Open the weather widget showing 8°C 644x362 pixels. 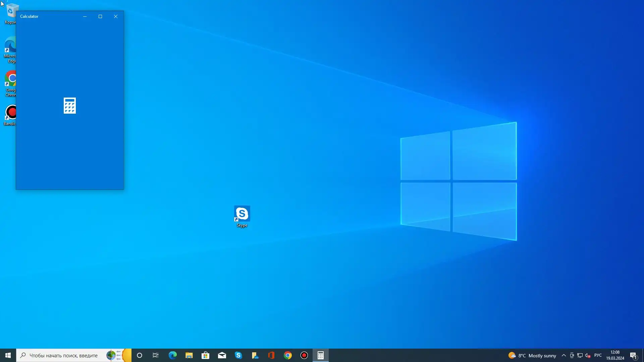(x=532, y=355)
